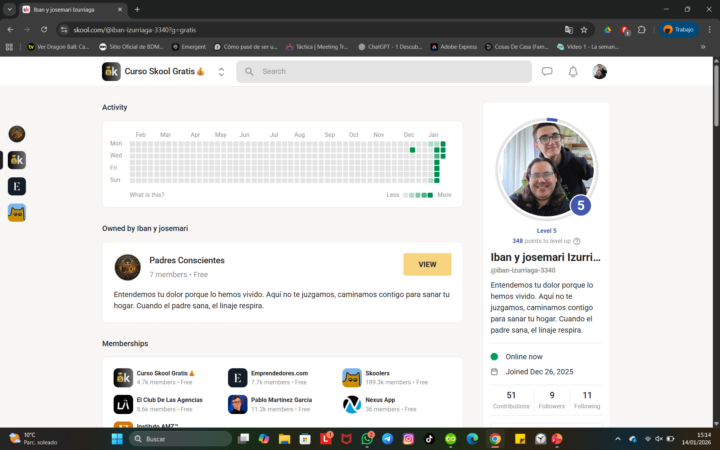This screenshot has height=450, width=720.
Task: Click the darkest green legend square near More
Action: click(x=430, y=195)
